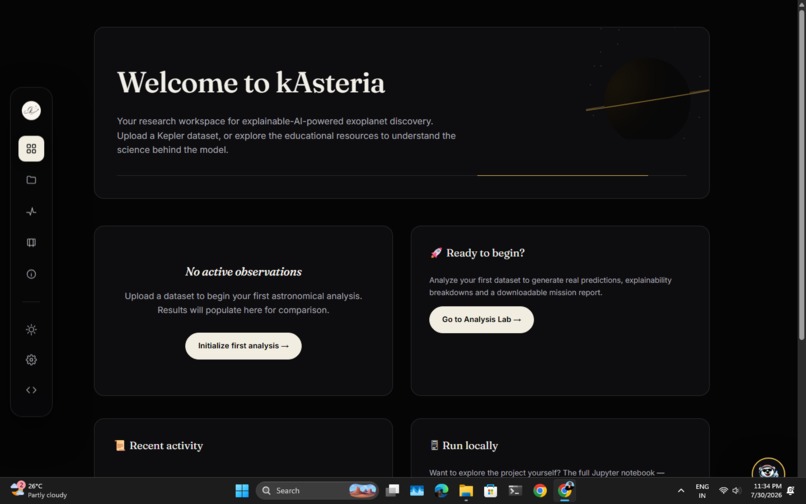Toggle light theme with the sun icon

click(x=31, y=330)
